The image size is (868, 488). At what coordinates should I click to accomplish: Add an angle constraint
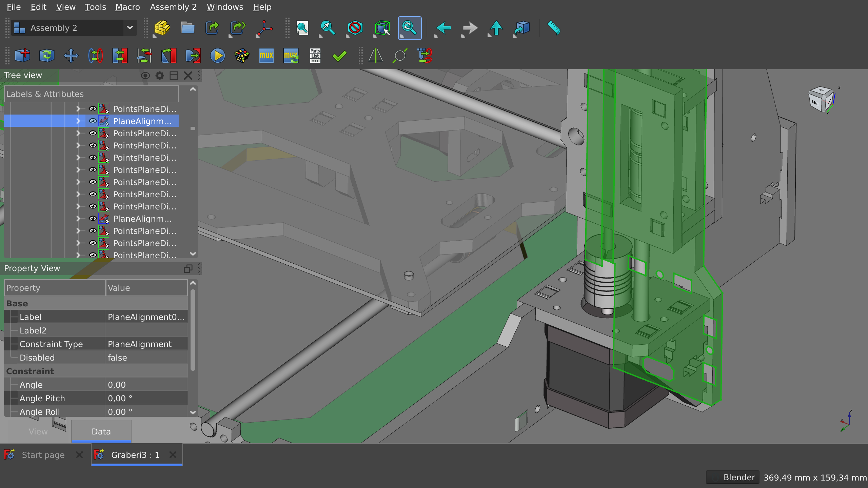(169, 56)
